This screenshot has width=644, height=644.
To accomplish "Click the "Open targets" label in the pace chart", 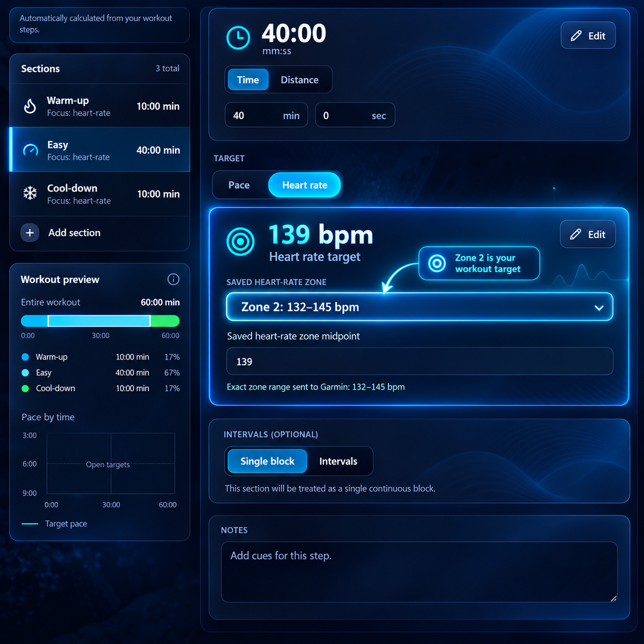I will (108, 465).
